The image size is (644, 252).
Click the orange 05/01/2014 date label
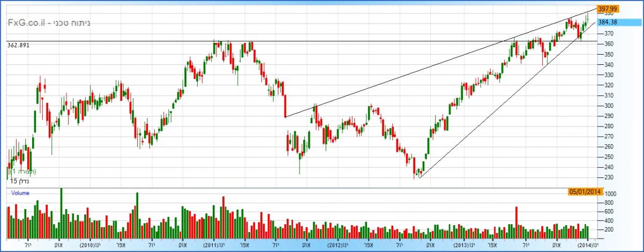tap(585, 191)
